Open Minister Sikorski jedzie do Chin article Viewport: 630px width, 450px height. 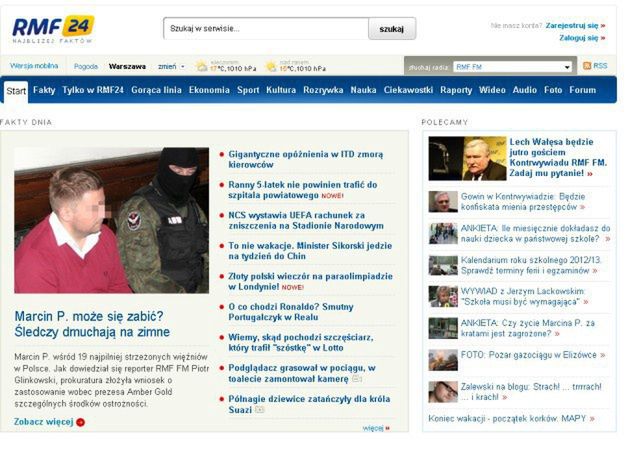coord(310,251)
